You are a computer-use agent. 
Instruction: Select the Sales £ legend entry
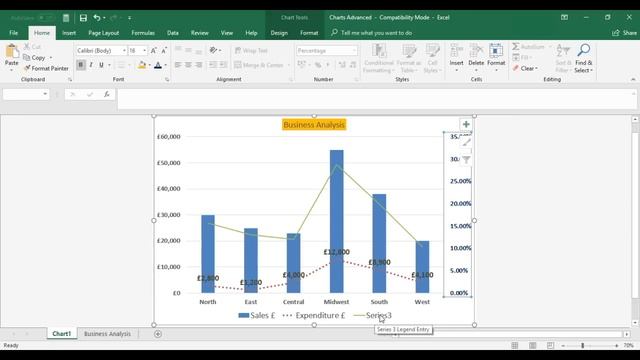click(257, 316)
